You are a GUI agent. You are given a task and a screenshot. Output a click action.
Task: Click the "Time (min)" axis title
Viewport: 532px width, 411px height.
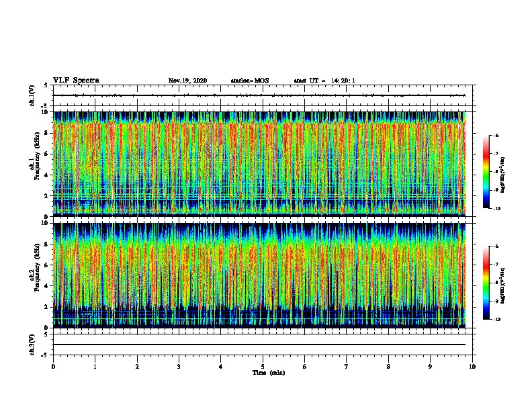click(x=269, y=373)
